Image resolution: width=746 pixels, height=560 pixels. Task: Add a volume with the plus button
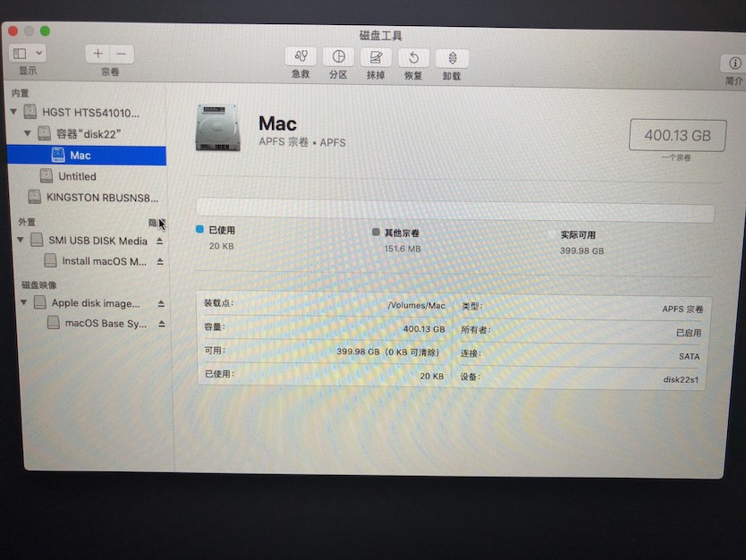pos(98,54)
